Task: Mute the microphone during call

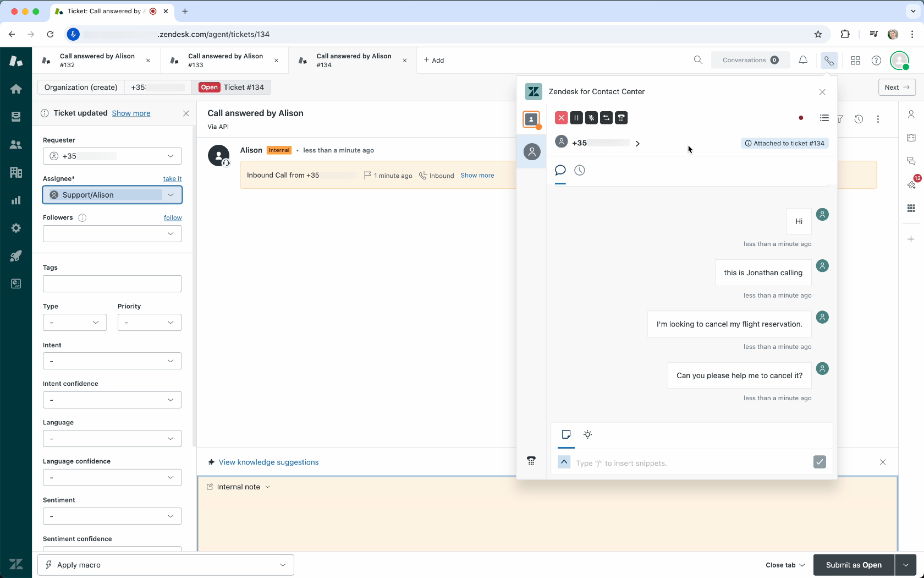Action: [591, 118]
